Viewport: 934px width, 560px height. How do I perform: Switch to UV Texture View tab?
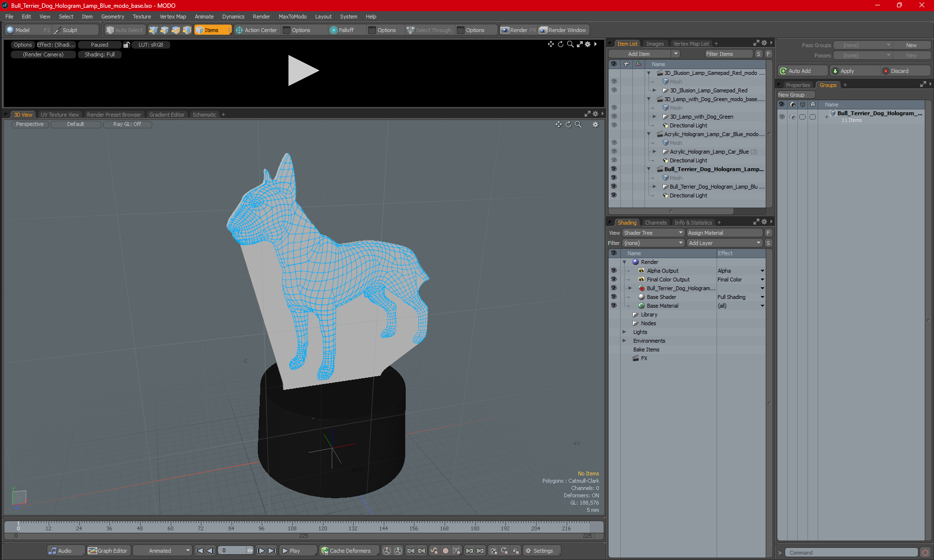click(60, 115)
